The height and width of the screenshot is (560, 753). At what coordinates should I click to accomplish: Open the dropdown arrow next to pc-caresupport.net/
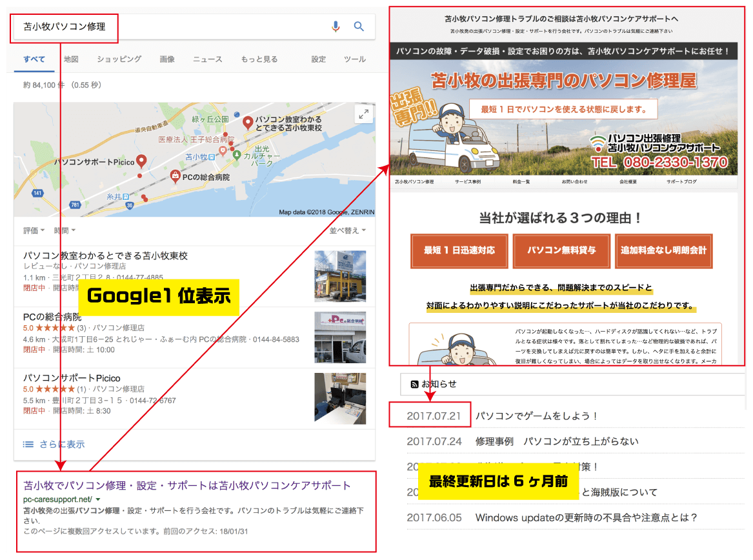[x=98, y=499]
